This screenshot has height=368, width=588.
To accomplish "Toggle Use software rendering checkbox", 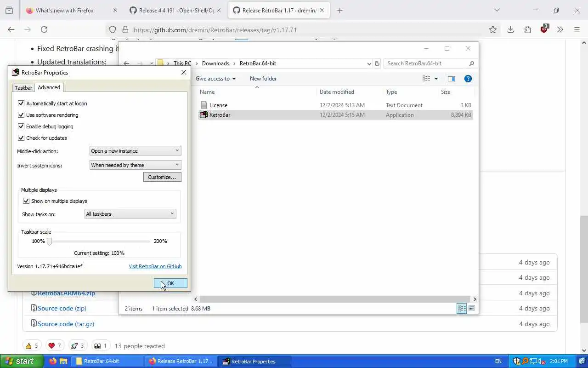I will pyautogui.click(x=21, y=115).
